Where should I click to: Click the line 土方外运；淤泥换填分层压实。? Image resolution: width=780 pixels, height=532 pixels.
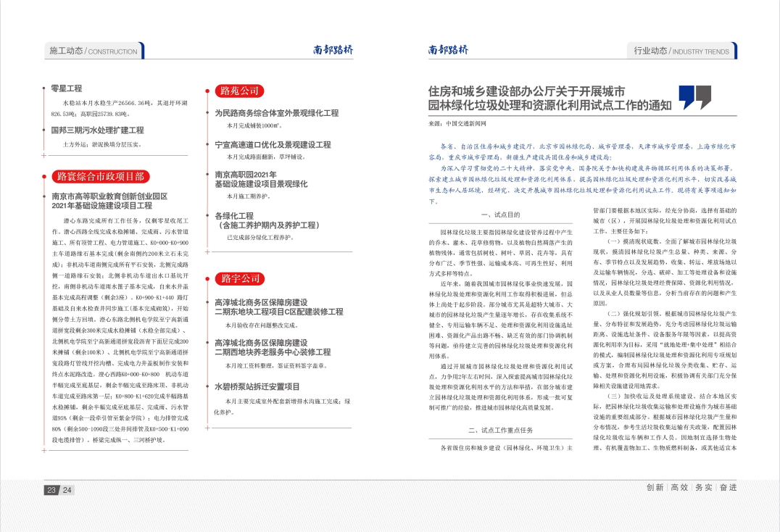tap(103, 145)
